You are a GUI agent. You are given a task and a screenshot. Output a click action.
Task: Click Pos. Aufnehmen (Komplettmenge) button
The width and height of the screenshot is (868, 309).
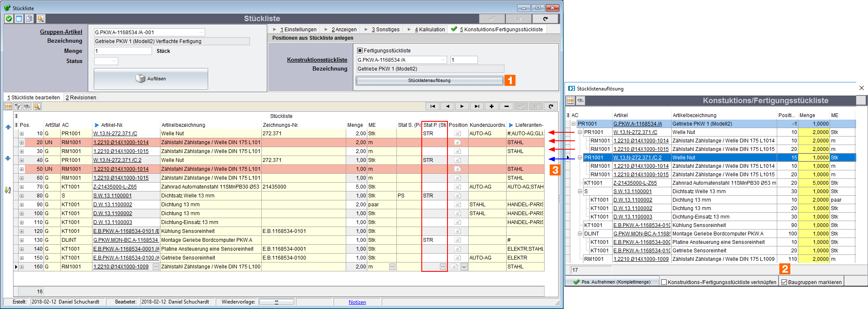(612, 282)
